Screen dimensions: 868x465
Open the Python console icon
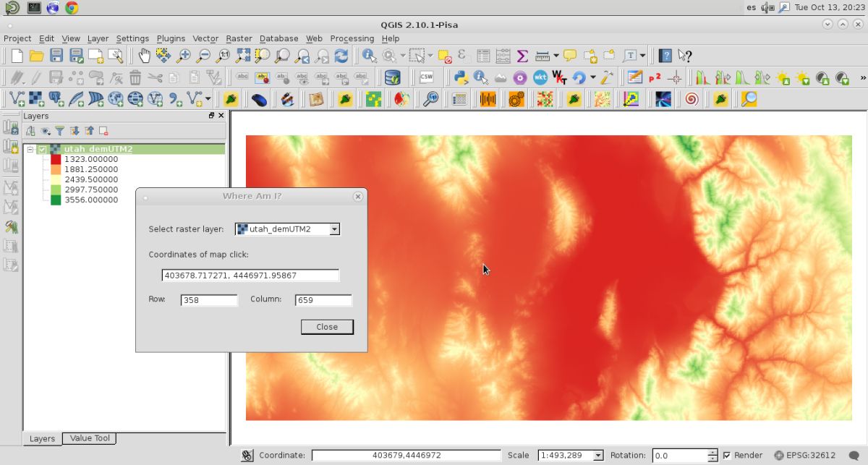point(461,77)
